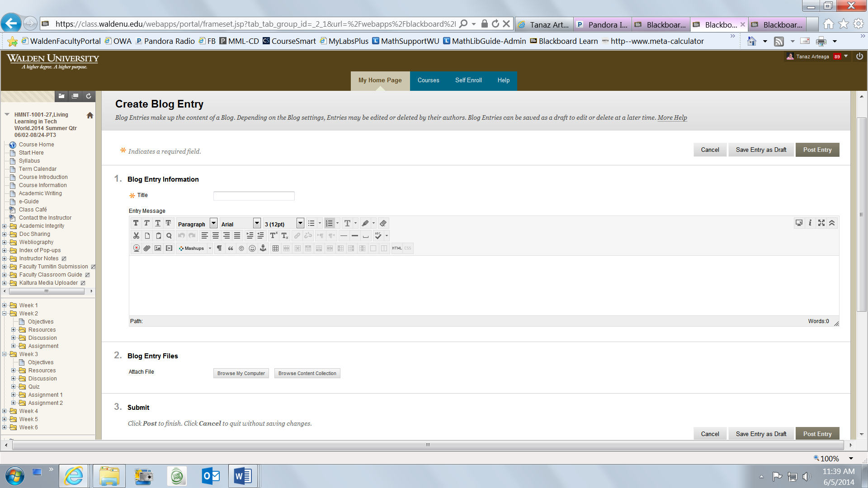Toggle underline text formatting in editor

tap(157, 223)
